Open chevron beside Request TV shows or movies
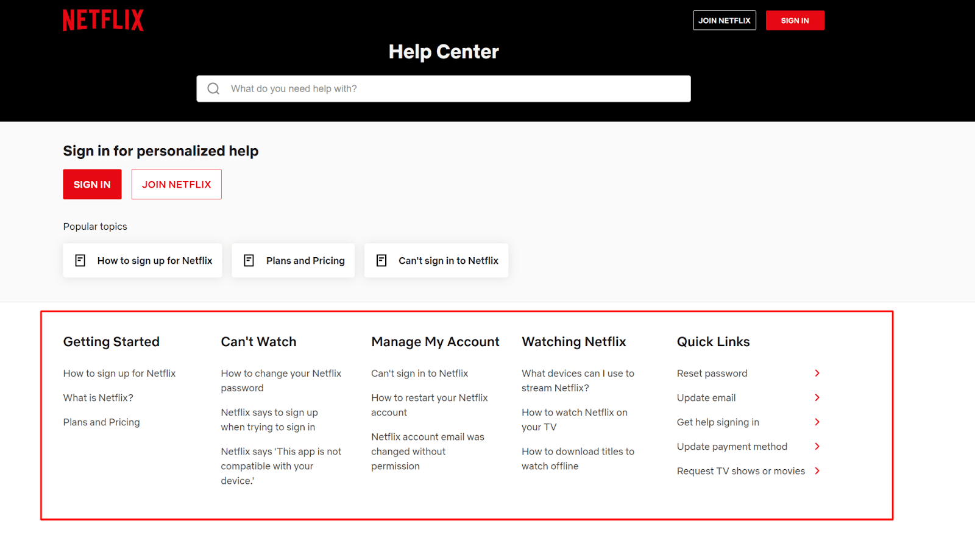This screenshot has width=975, height=560. tap(817, 471)
